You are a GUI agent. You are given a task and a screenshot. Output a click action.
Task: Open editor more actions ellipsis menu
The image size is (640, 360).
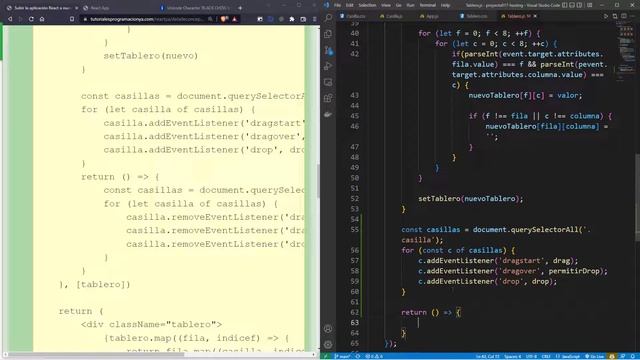coord(632,16)
